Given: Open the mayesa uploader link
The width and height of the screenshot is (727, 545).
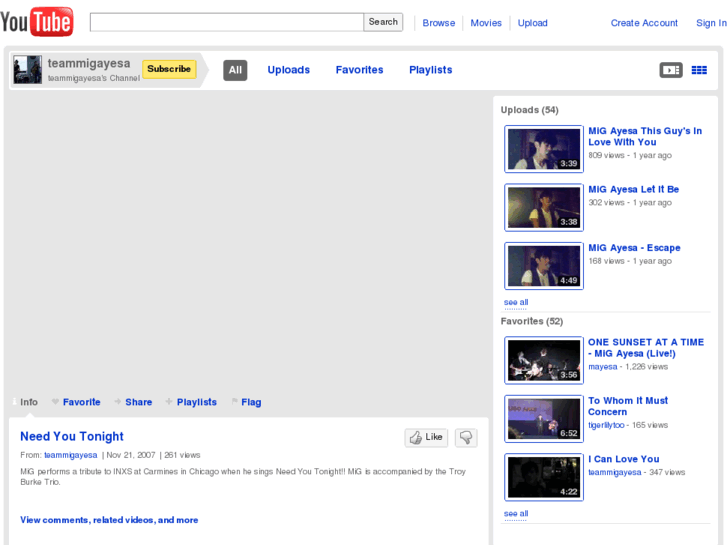Looking at the screenshot, I should [x=603, y=367].
